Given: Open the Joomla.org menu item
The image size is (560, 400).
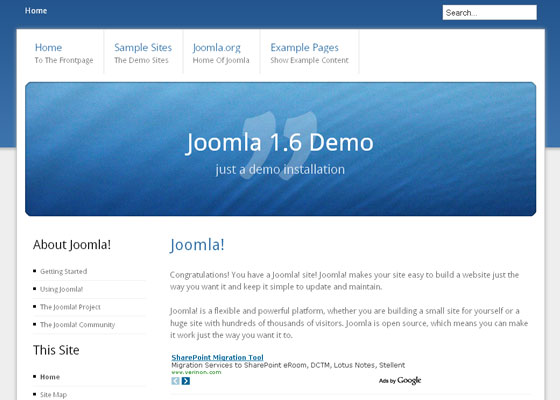Looking at the screenshot, I should (221, 53).
